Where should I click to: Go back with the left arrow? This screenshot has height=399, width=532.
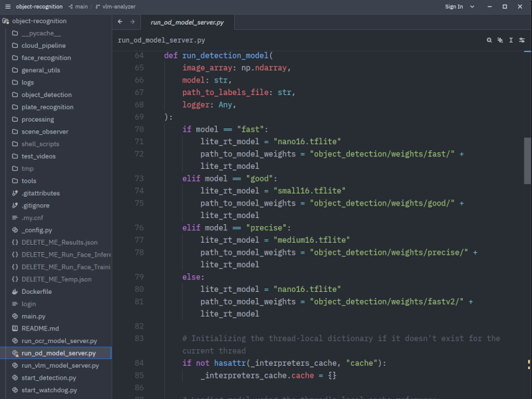pos(120,22)
